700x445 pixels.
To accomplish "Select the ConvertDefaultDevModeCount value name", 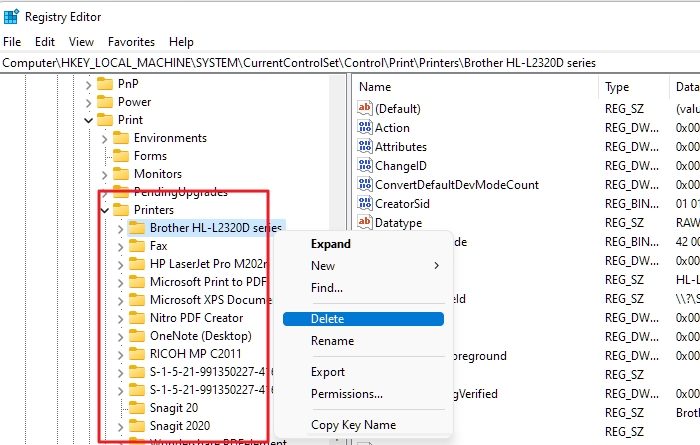I will click(x=457, y=184).
